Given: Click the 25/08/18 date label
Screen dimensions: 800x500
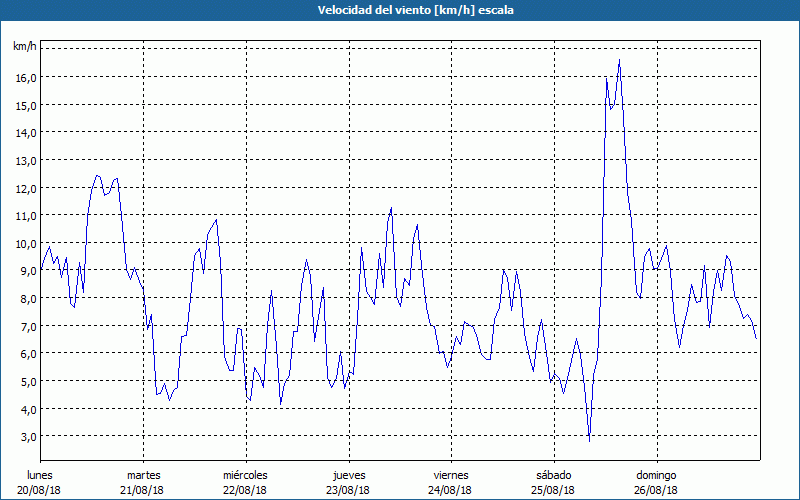Looking at the screenshot, I should coord(553,490).
